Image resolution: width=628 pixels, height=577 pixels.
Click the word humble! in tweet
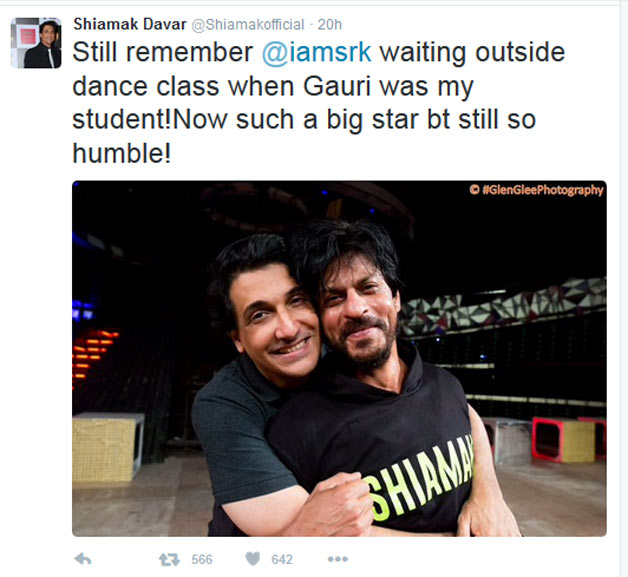click(122, 153)
